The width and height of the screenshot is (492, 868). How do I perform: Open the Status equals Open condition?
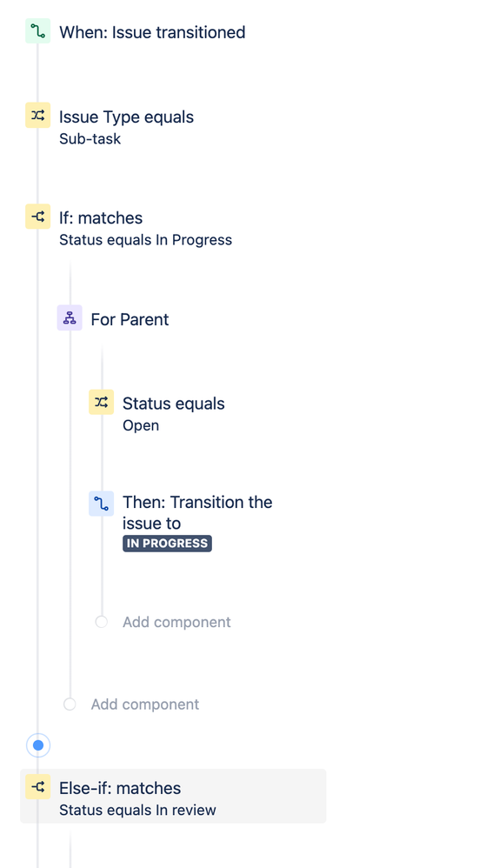(x=174, y=413)
